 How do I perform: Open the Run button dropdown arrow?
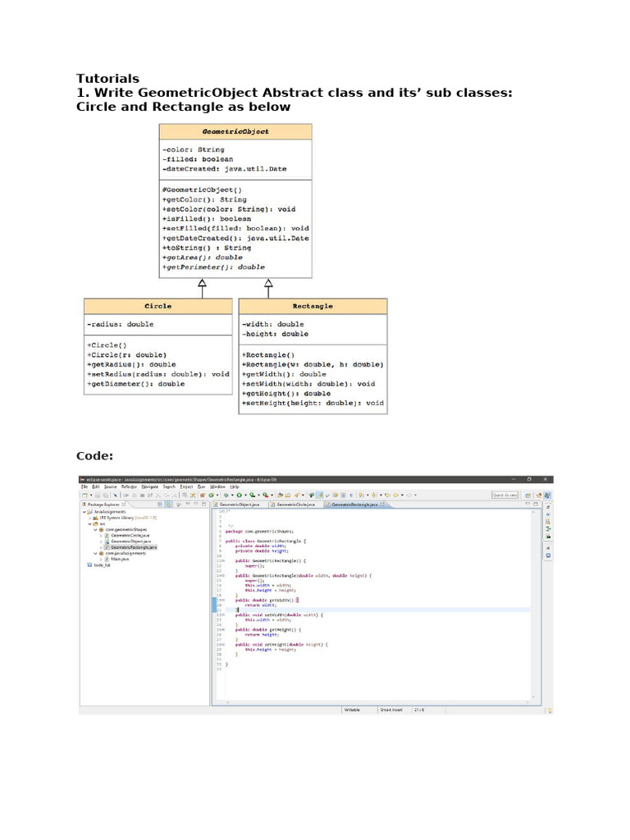point(245,495)
